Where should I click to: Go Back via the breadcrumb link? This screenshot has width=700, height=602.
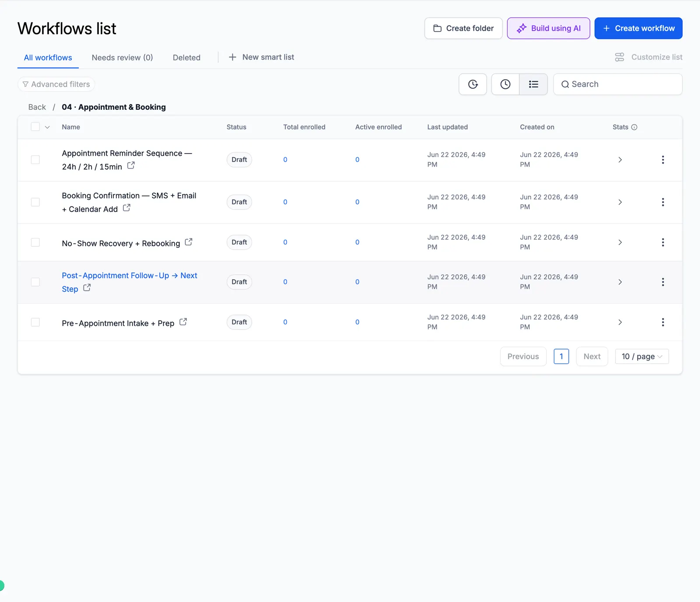point(37,107)
